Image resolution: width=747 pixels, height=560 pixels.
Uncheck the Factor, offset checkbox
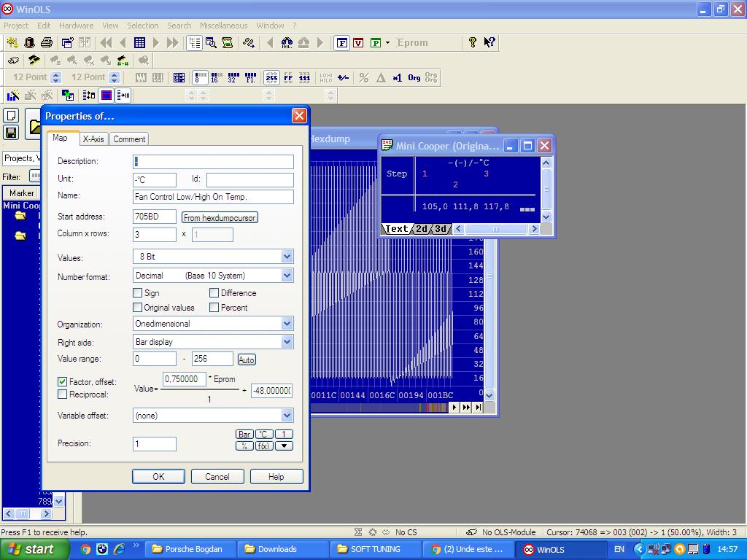[63, 382]
